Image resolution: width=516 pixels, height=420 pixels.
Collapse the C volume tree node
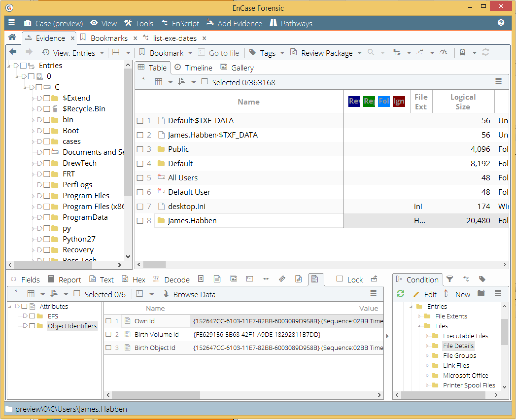click(25, 87)
